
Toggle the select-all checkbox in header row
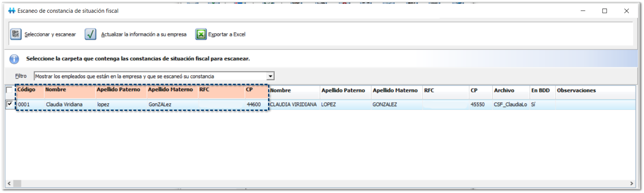pyautogui.click(x=9, y=90)
